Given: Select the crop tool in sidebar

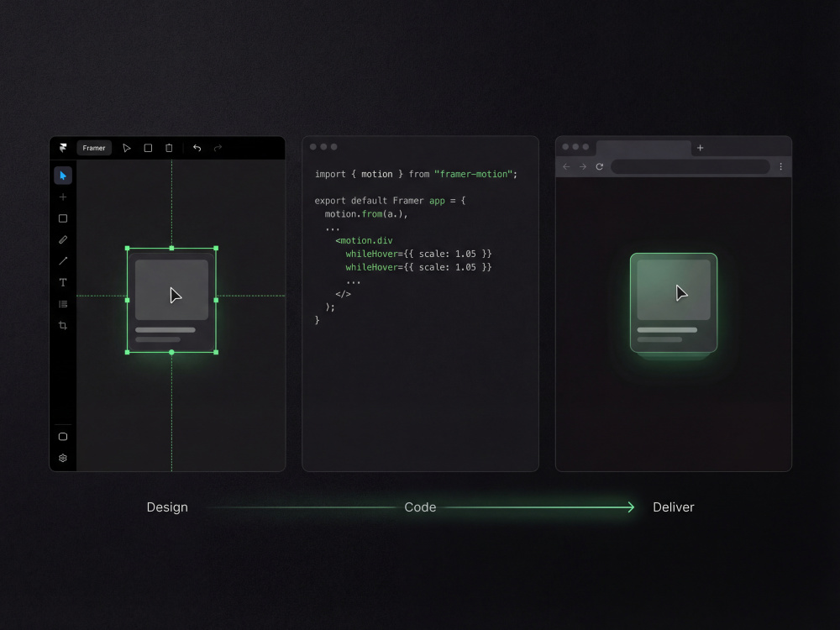Looking at the screenshot, I should click(63, 326).
